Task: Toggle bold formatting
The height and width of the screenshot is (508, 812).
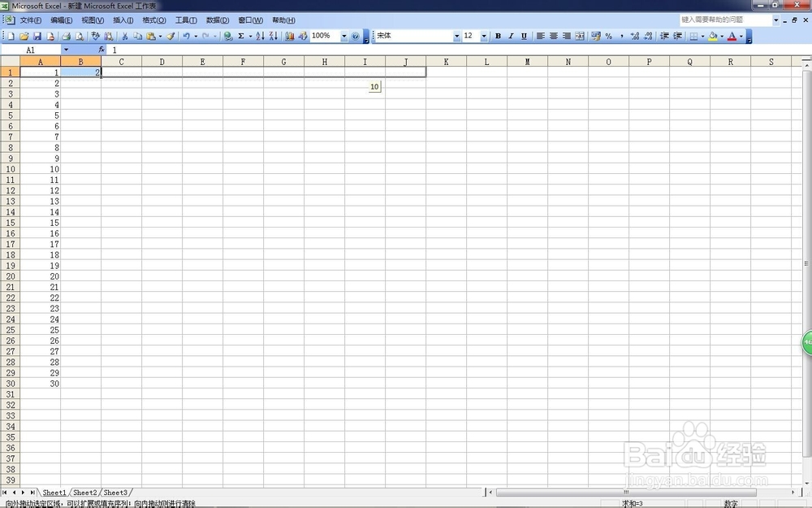Action: point(499,37)
